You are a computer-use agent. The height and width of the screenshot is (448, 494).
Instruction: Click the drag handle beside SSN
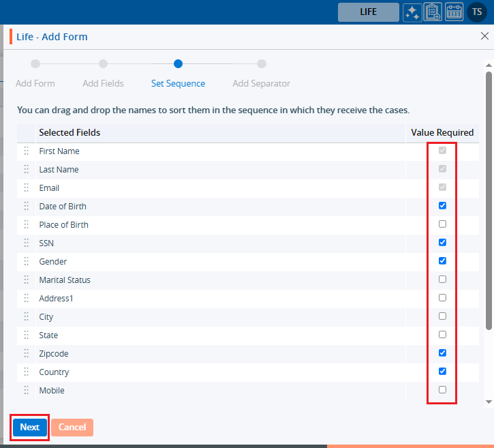pyautogui.click(x=27, y=243)
